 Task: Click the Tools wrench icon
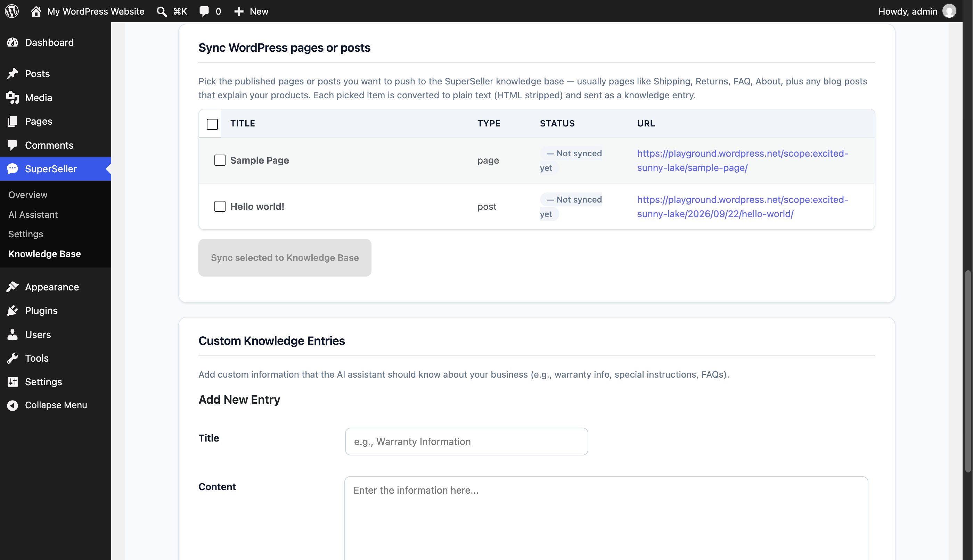click(12, 358)
